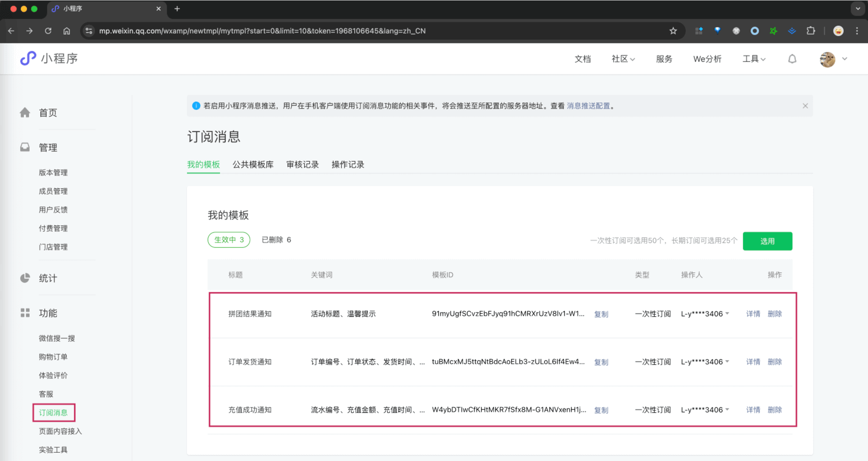Open the browser extensions puzzle icon
The image size is (868, 461).
click(x=811, y=31)
